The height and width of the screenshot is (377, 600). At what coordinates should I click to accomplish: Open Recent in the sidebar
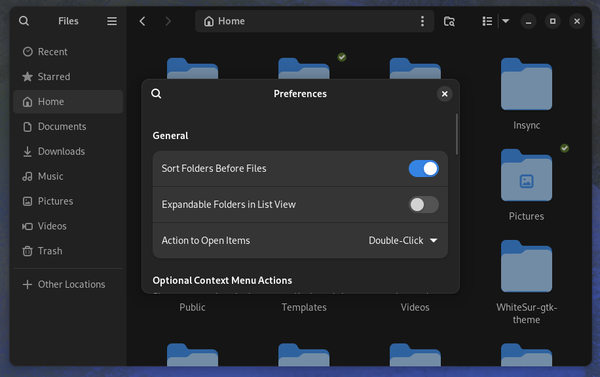click(68, 52)
